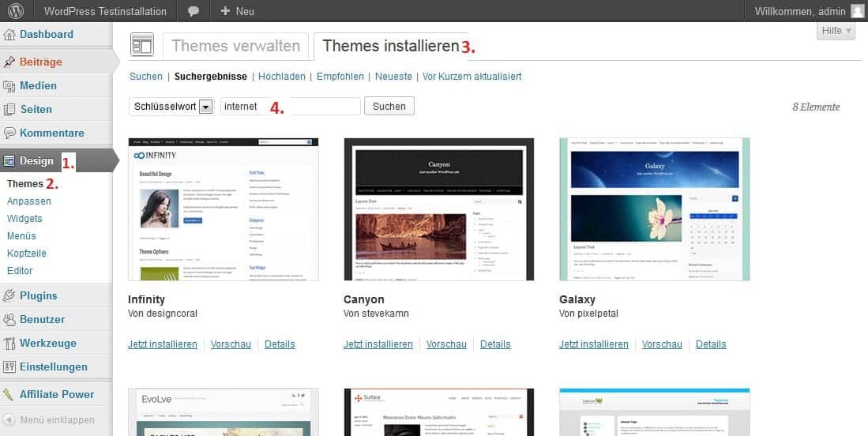The height and width of the screenshot is (436, 868).
Task: Click the Plugins plug icon
Action: coord(9,295)
